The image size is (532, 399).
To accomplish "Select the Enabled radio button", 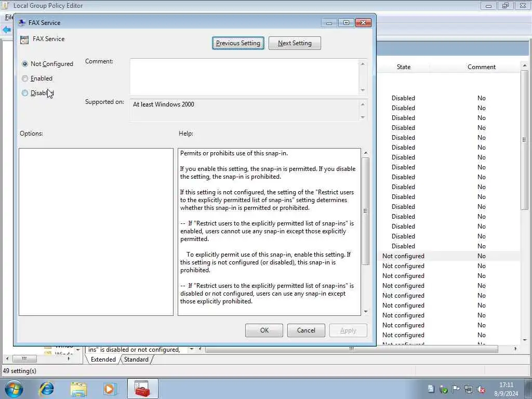I will pyautogui.click(x=25, y=78).
